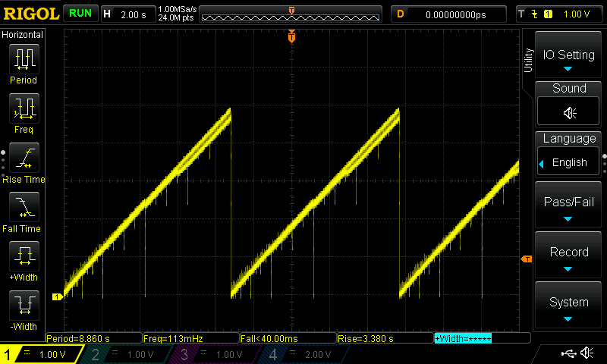Enable channel 3 in the channel bar
Viewport: 607px width, 364px height.
pyautogui.click(x=216, y=354)
